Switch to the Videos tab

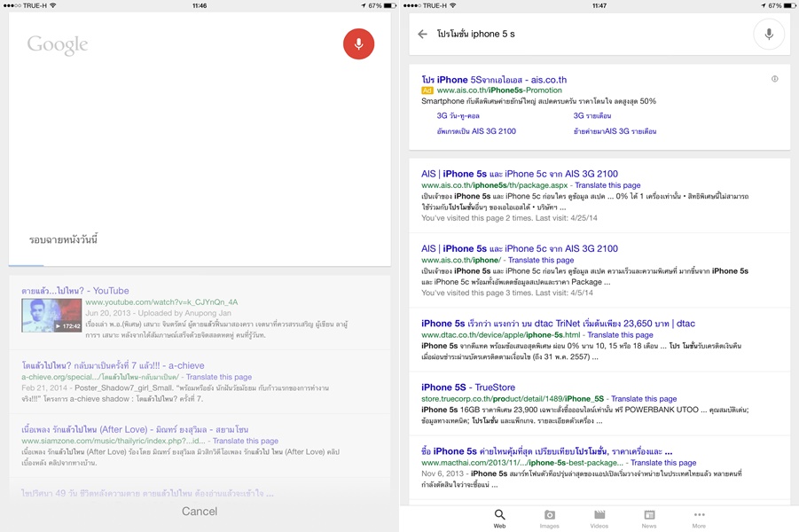point(599,519)
